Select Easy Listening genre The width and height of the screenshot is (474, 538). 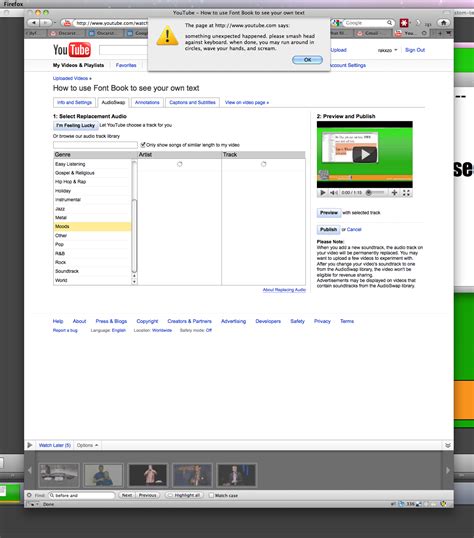point(92,164)
